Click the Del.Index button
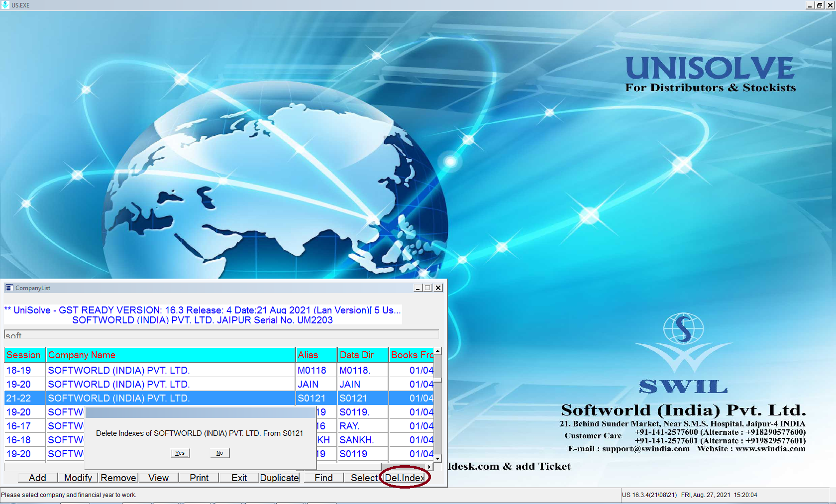 [405, 478]
